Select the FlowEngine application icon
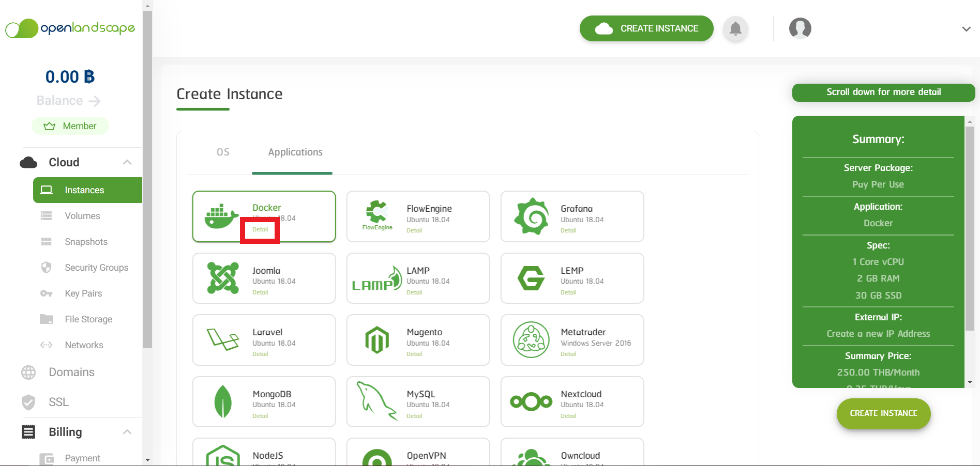Viewport: 980px width, 466px height. (x=377, y=215)
